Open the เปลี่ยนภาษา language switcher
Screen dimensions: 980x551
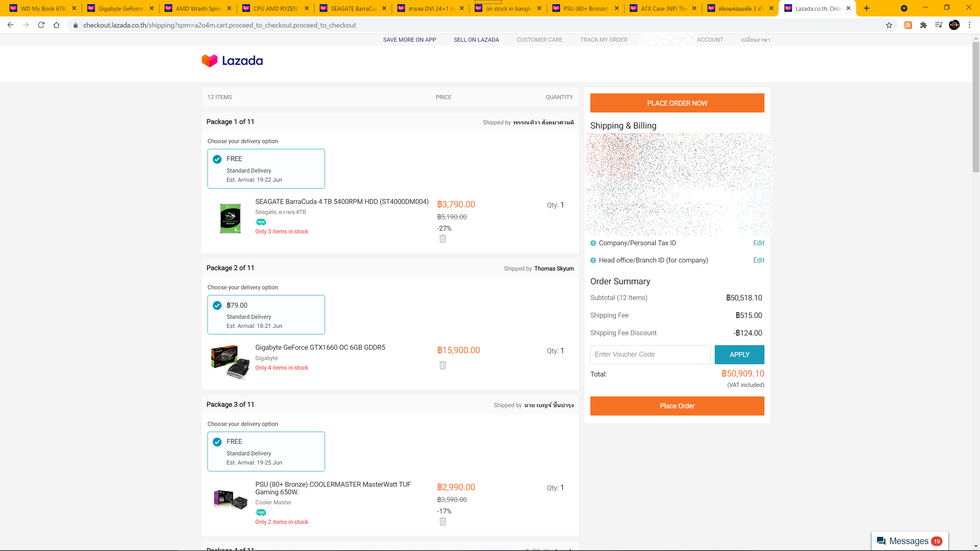(755, 40)
